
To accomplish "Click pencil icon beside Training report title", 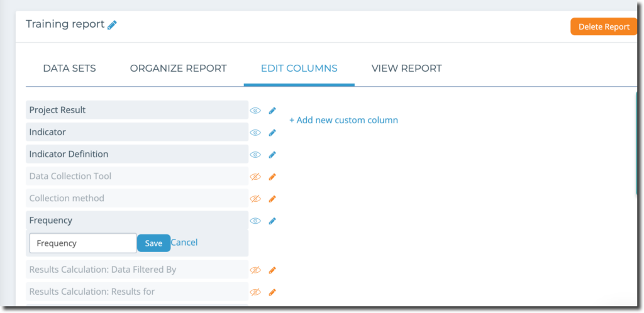I will click(112, 25).
